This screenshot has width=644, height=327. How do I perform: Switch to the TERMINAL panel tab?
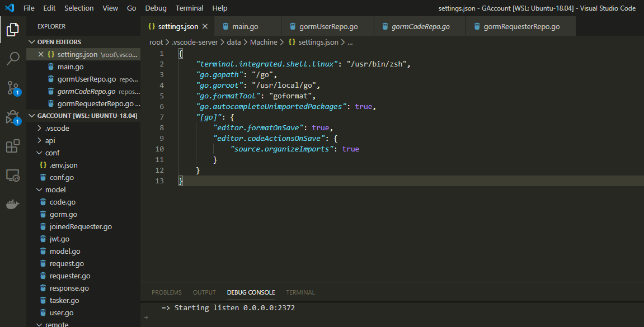[300, 292]
